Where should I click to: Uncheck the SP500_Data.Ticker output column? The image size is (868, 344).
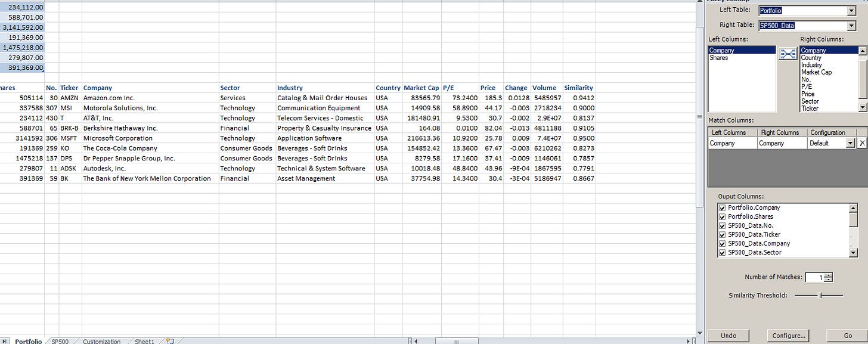723,234
